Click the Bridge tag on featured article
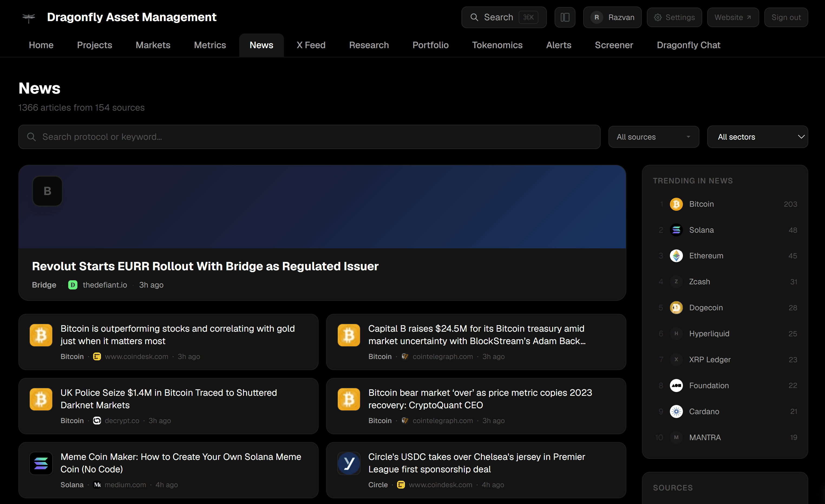 pos(44,285)
